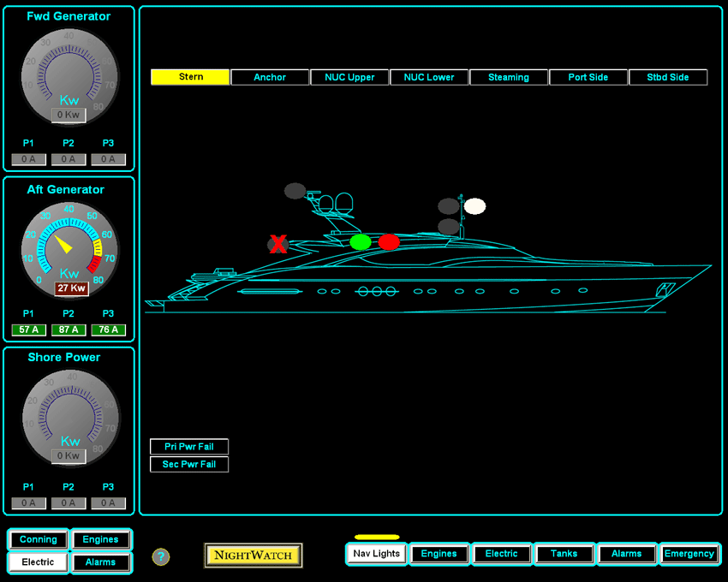The width and height of the screenshot is (728, 582).
Task: Select the red nav light indicator on the yacht
Action: click(x=390, y=242)
